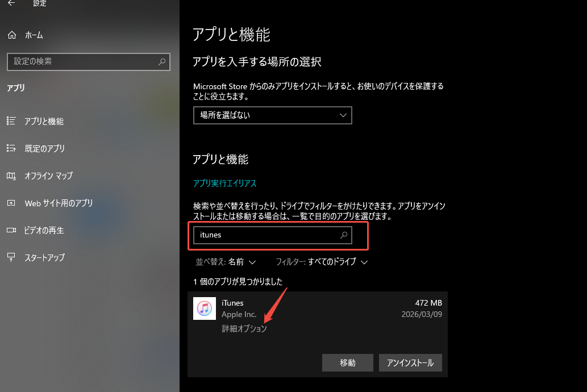Click the オフライン マップ map icon

[x=11, y=176]
